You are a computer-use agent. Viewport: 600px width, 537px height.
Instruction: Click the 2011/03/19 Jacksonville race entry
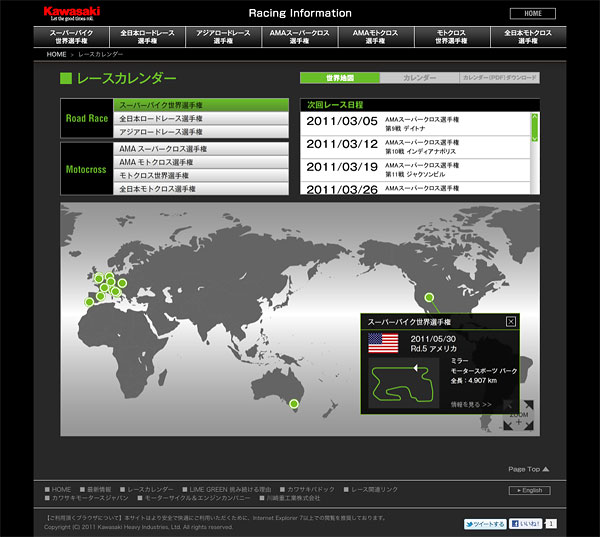pyautogui.click(x=415, y=170)
